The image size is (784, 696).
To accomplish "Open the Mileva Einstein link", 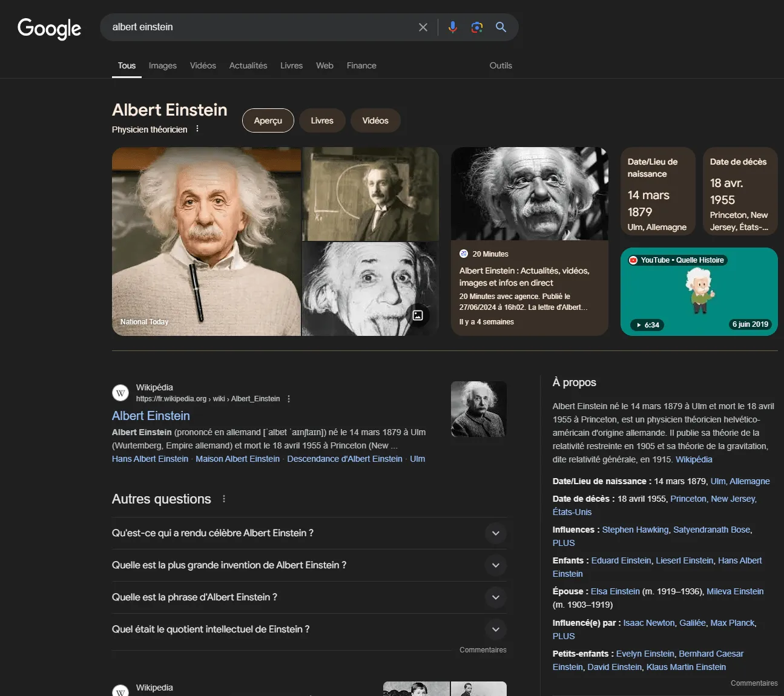I will coord(735,591).
